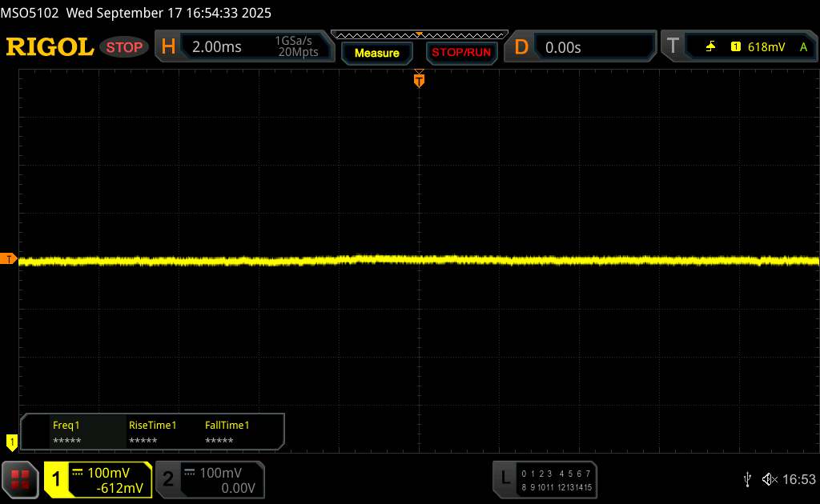Enable channel 2 via its label
The image size is (820, 504).
[x=168, y=479]
